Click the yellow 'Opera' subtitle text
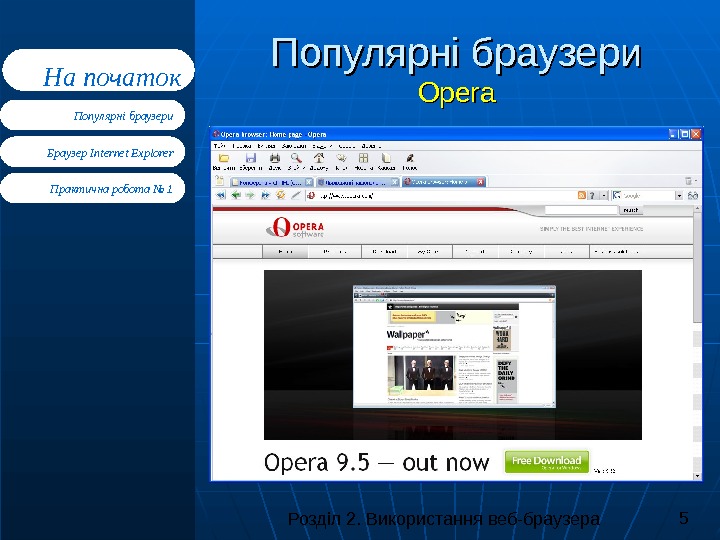Screen dimensions: 720x540 point(457,93)
